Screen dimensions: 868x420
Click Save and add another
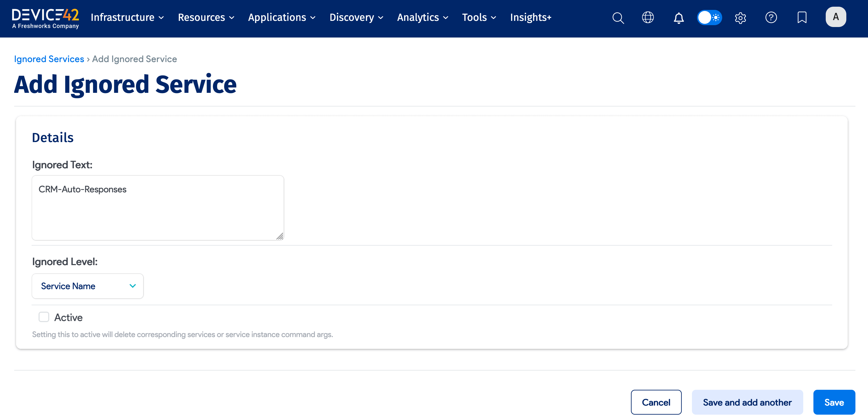pos(747,402)
